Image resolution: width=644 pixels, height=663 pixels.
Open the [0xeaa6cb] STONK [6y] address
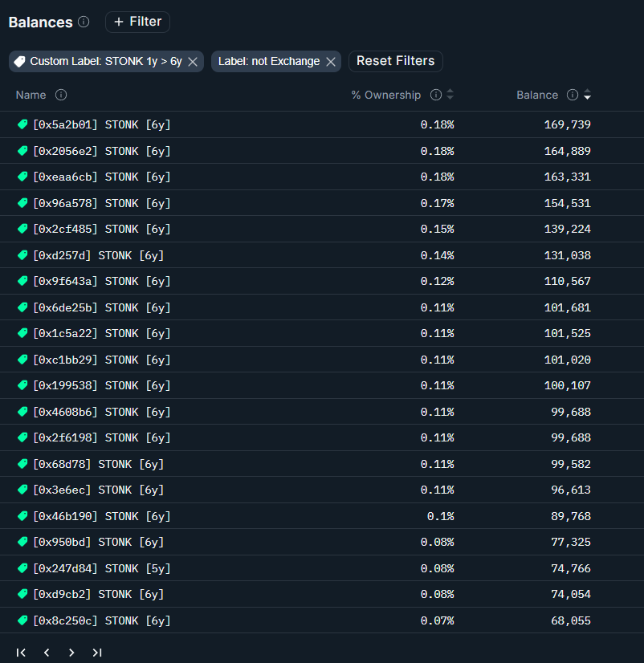tap(101, 177)
